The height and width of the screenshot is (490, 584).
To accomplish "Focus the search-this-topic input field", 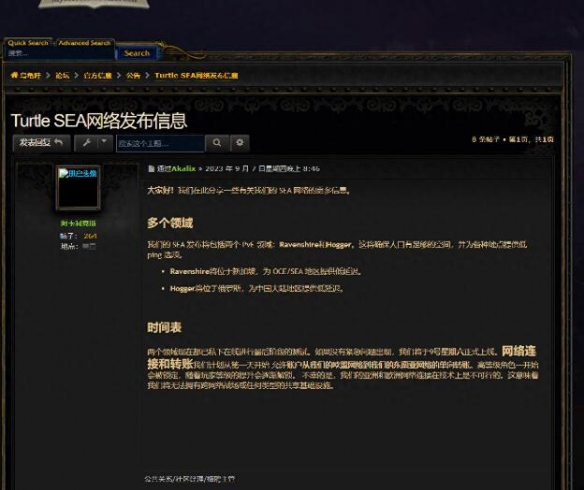I will [161, 144].
